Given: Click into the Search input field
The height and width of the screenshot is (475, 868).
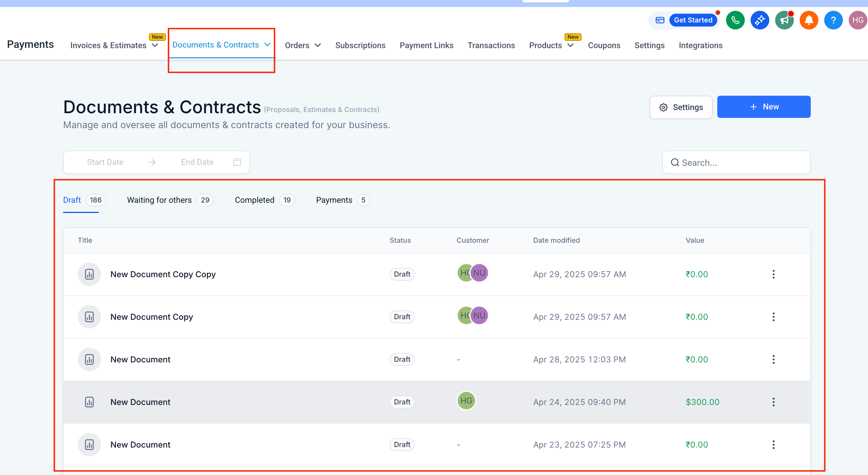Looking at the screenshot, I should click(741, 163).
